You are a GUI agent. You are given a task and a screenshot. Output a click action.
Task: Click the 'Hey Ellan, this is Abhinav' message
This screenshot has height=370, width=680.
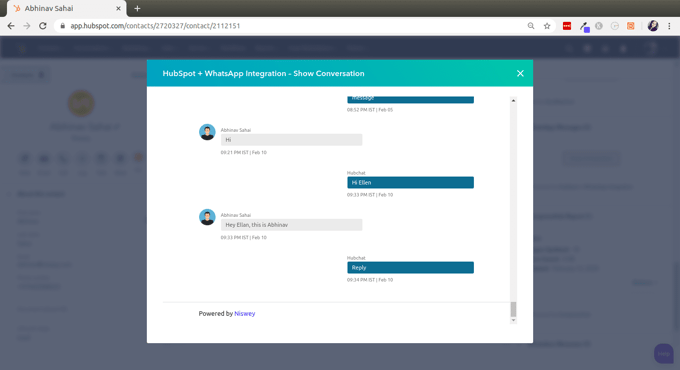point(291,225)
